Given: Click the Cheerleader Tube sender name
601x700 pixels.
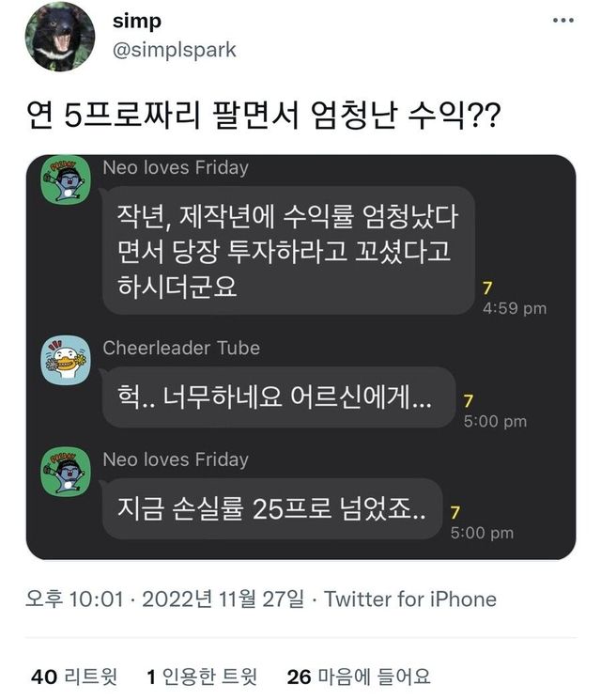Looking at the screenshot, I should click(x=181, y=348).
